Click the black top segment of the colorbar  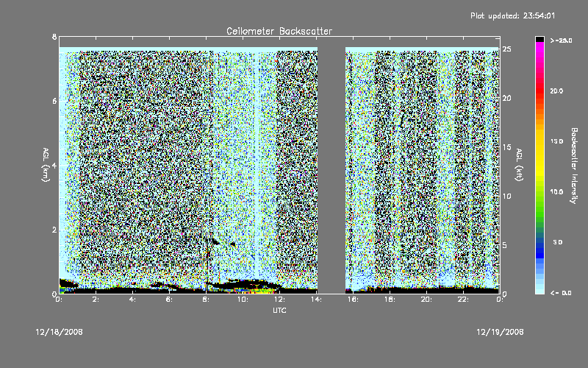coord(539,39)
